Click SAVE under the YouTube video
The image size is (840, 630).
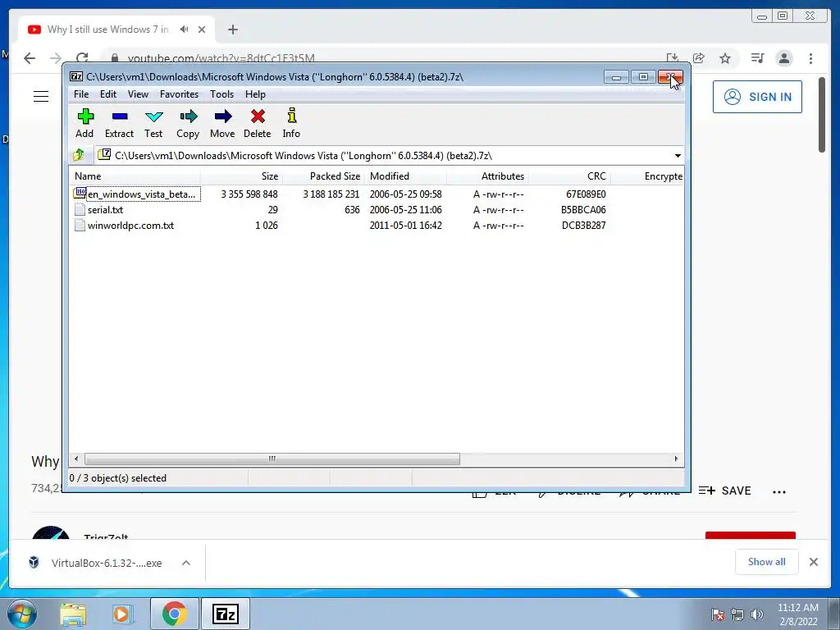coord(725,491)
